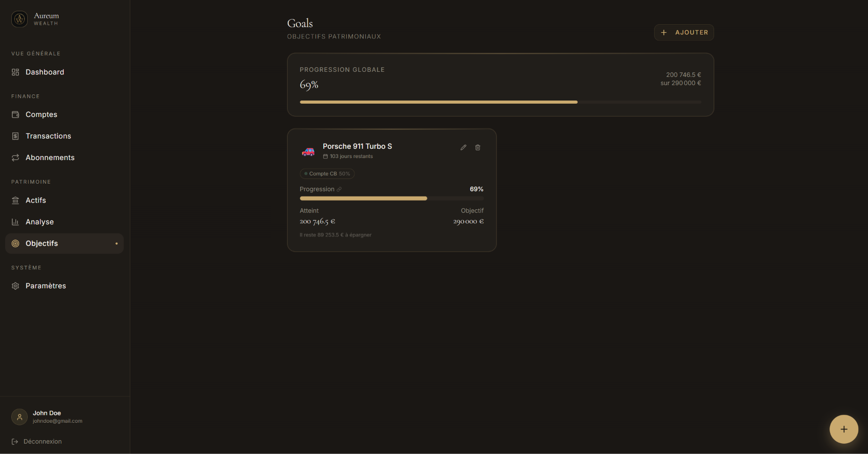This screenshot has width=868, height=454.
Task: Click the Goals page heading
Action: (300, 23)
